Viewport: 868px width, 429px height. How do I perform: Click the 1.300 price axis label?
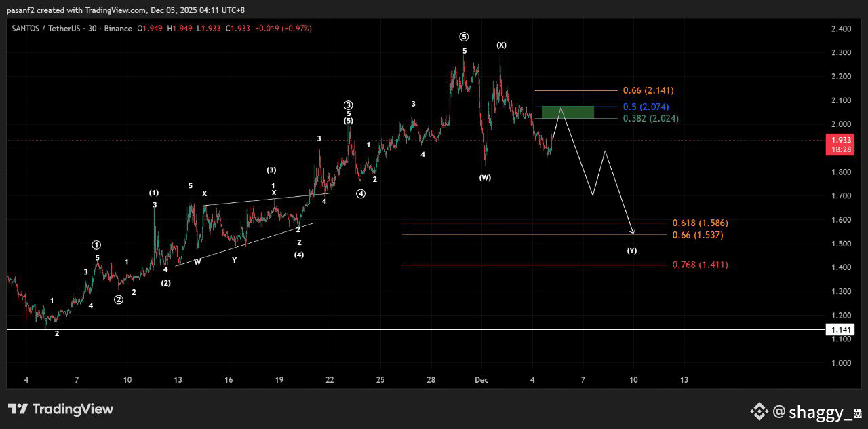point(841,291)
